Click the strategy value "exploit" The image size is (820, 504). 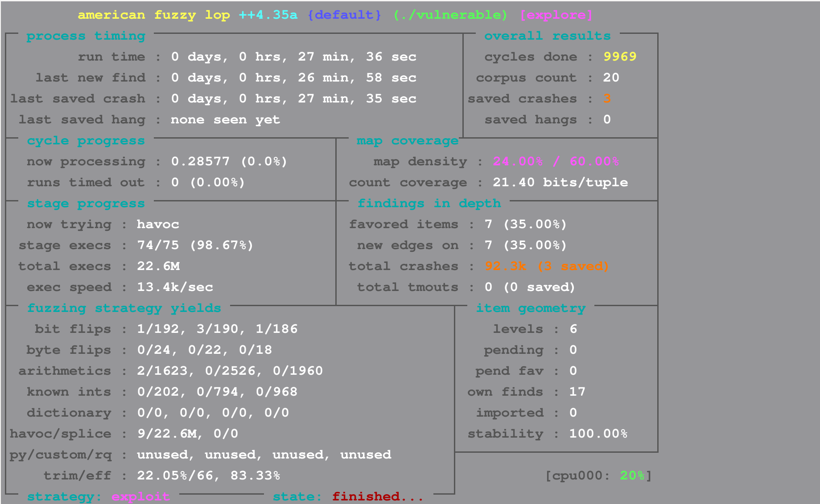pos(141,497)
